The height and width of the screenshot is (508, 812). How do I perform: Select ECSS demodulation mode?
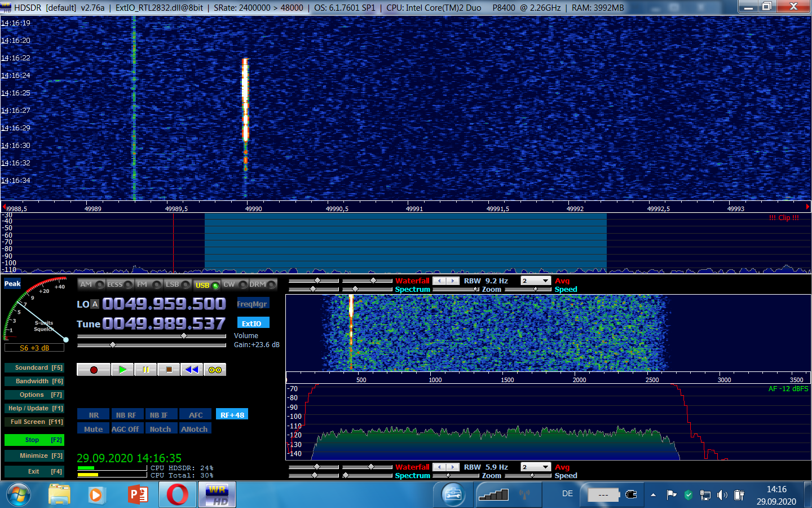click(x=120, y=284)
